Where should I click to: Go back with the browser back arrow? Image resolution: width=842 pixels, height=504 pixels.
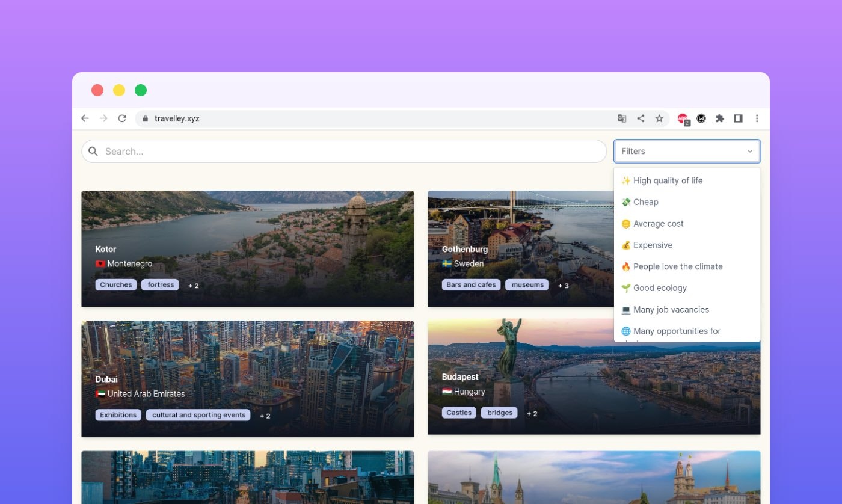pos(85,118)
